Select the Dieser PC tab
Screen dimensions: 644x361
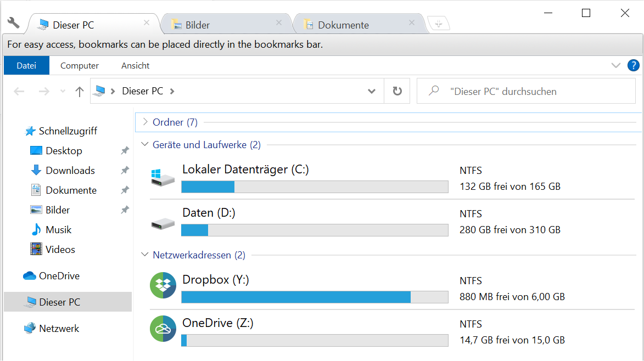94,25
